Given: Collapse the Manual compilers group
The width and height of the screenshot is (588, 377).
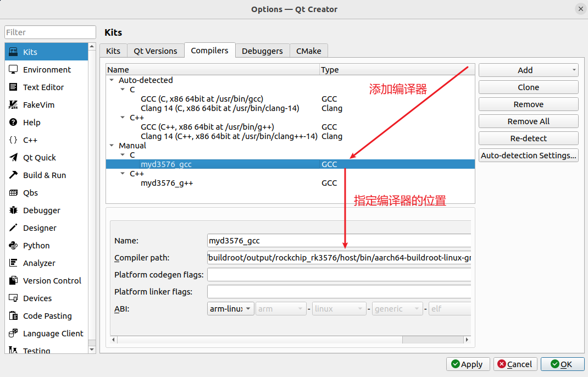Looking at the screenshot, I should (112, 146).
